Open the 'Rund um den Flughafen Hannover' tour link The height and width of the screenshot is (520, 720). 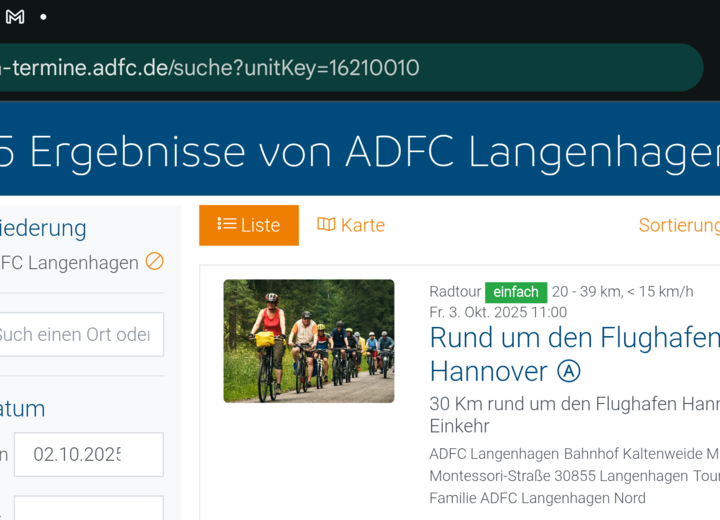(x=574, y=354)
